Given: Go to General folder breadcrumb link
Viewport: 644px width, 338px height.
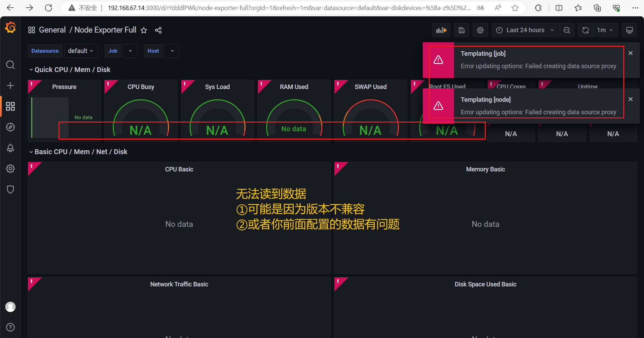Looking at the screenshot, I should pos(52,30).
